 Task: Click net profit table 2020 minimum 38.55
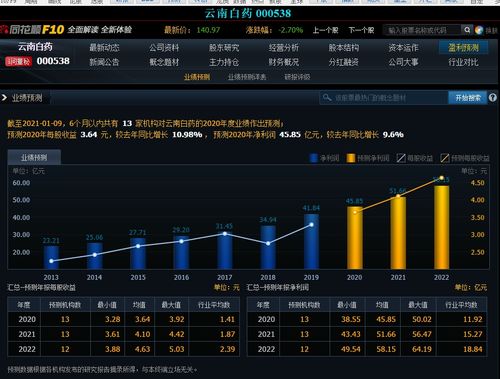pos(351,319)
